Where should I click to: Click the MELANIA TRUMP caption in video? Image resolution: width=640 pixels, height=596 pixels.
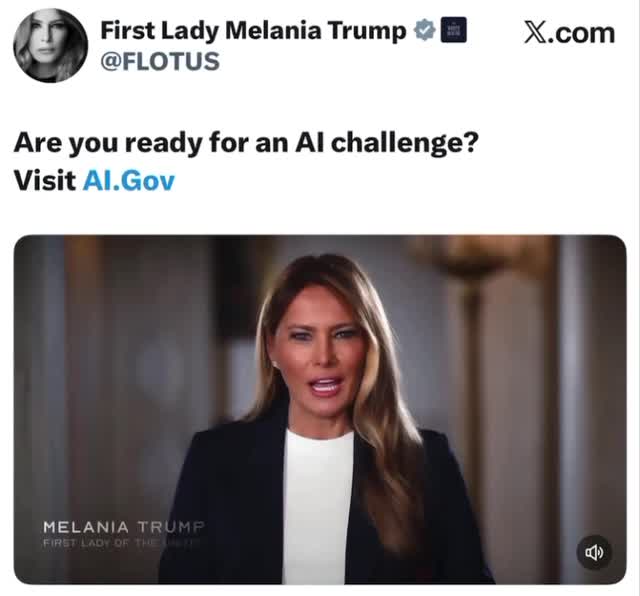pyautogui.click(x=123, y=527)
